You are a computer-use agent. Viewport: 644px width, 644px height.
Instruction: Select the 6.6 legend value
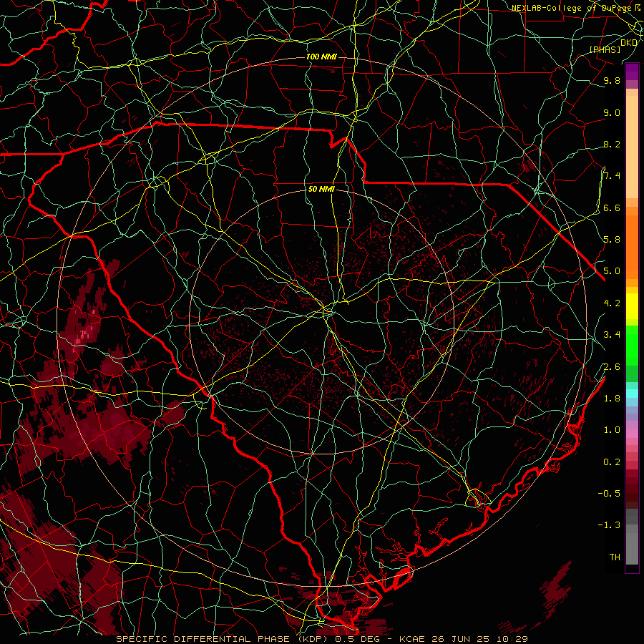click(x=612, y=208)
